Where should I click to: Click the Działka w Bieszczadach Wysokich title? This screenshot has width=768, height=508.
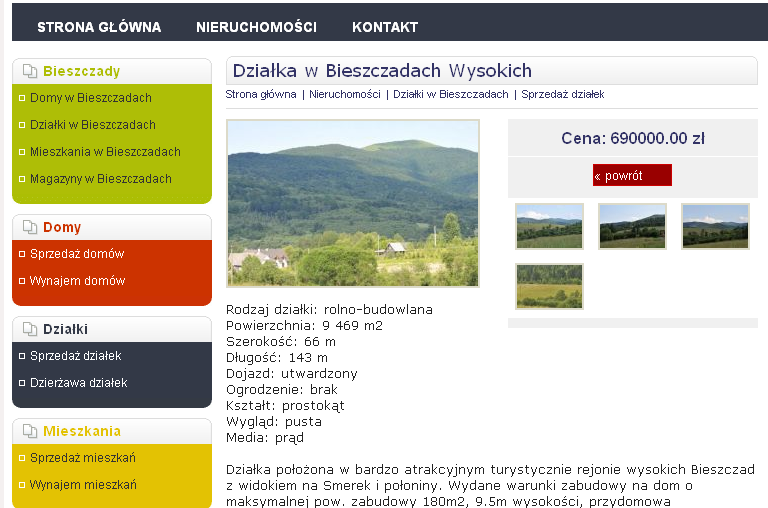coord(382,71)
